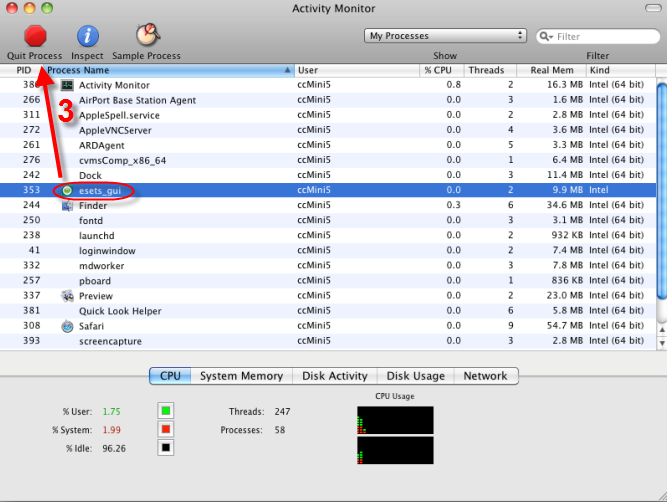This screenshot has width=667, height=502.
Task: Open the My Processes show dropdown
Action: click(445, 36)
